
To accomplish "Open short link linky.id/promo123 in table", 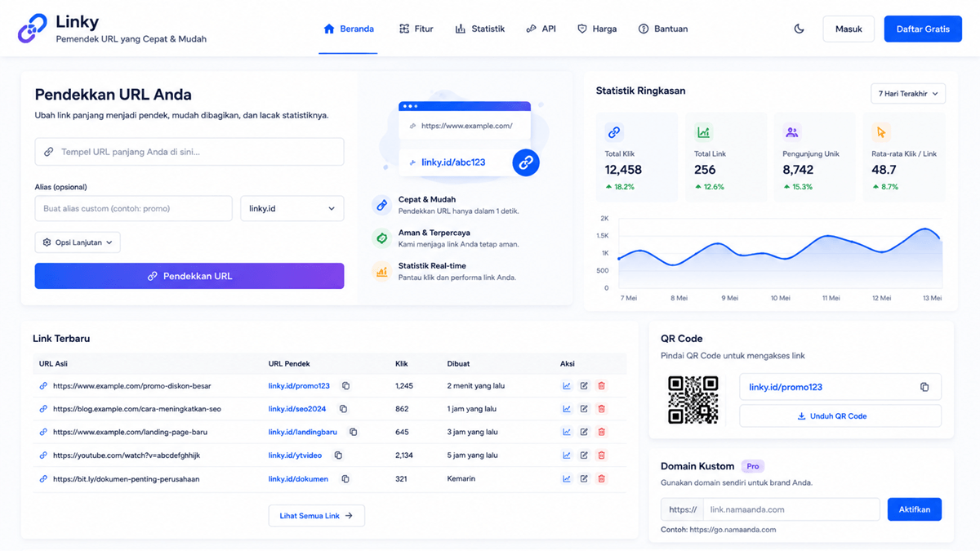I will pyautogui.click(x=299, y=386).
